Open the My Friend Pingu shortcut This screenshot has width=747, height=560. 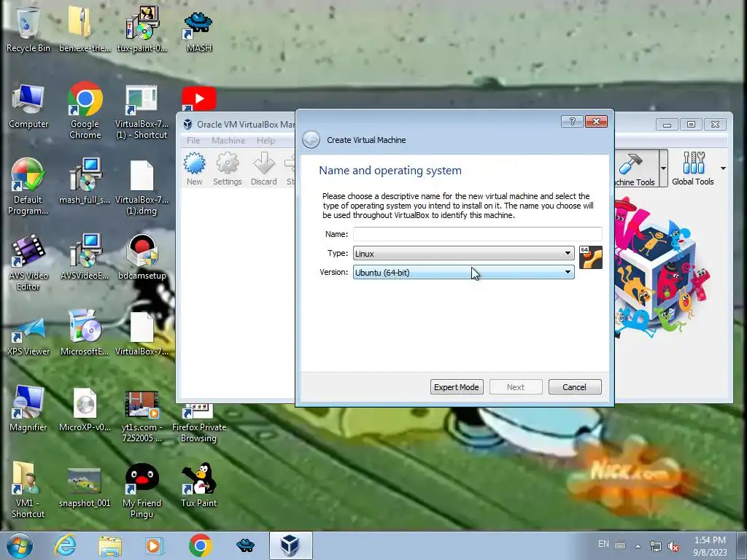pyautogui.click(x=142, y=491)
